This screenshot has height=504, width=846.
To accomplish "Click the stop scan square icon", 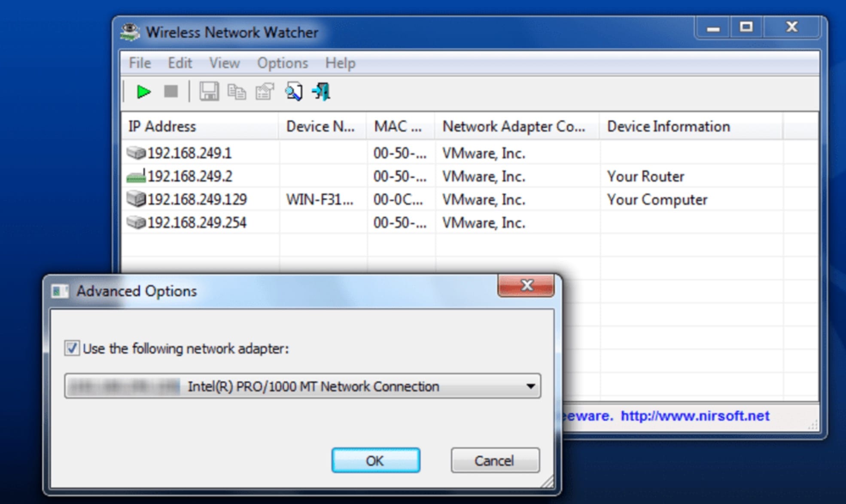I will (171, 91).
